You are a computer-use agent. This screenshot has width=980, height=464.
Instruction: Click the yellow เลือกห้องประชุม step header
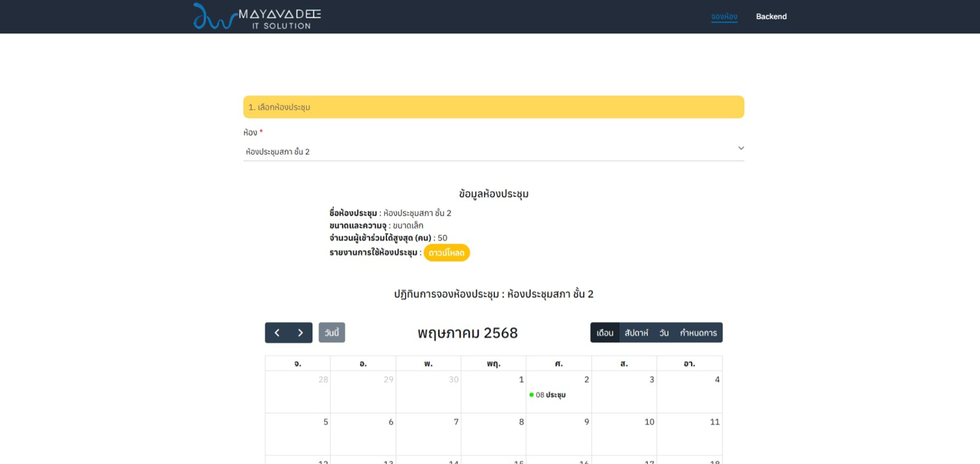coord(493,107)
